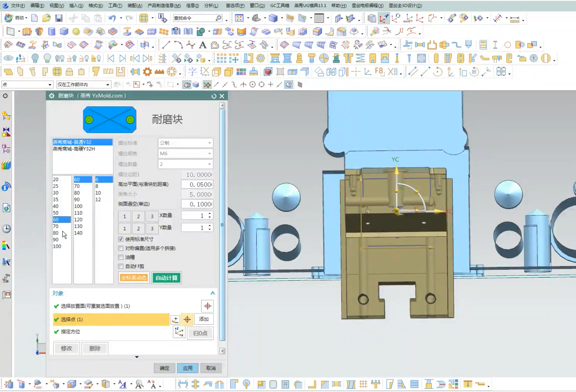Open the 螺丝规格 M6 dropdown

pos(185,154)
